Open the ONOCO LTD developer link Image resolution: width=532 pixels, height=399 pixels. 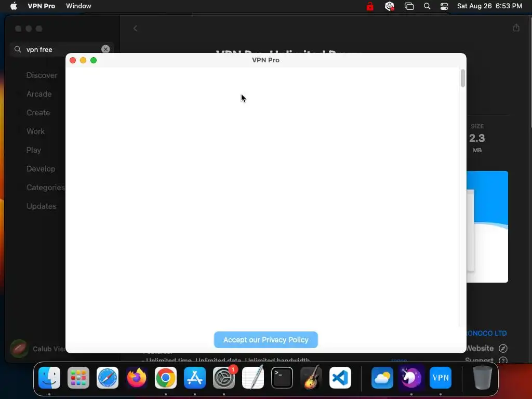click(486, 333)
